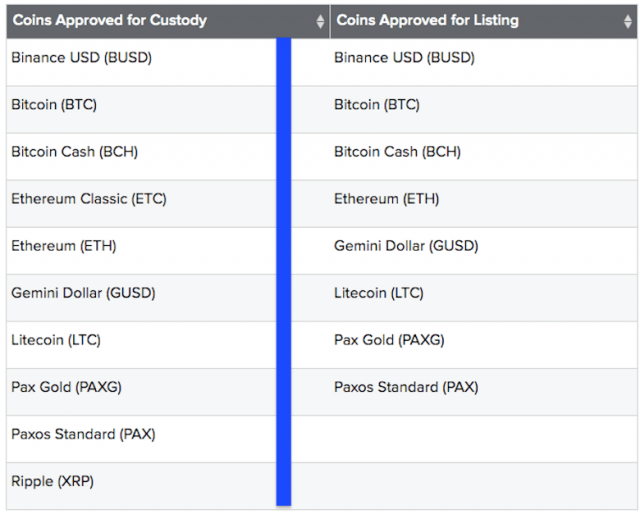The height and width of the screenshot is (514, 640).
Task: Click the Coins Approved for Listing header
Action: (x=427, y=20)
